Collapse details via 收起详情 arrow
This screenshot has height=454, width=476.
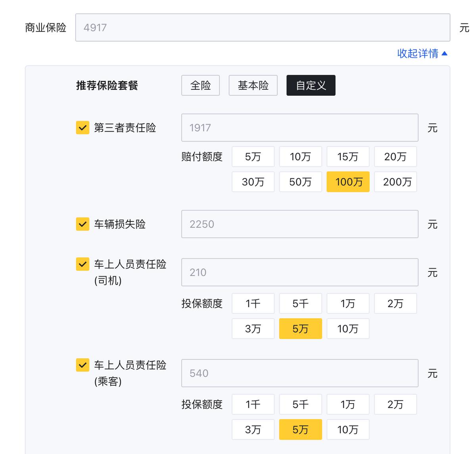[444, 54]
